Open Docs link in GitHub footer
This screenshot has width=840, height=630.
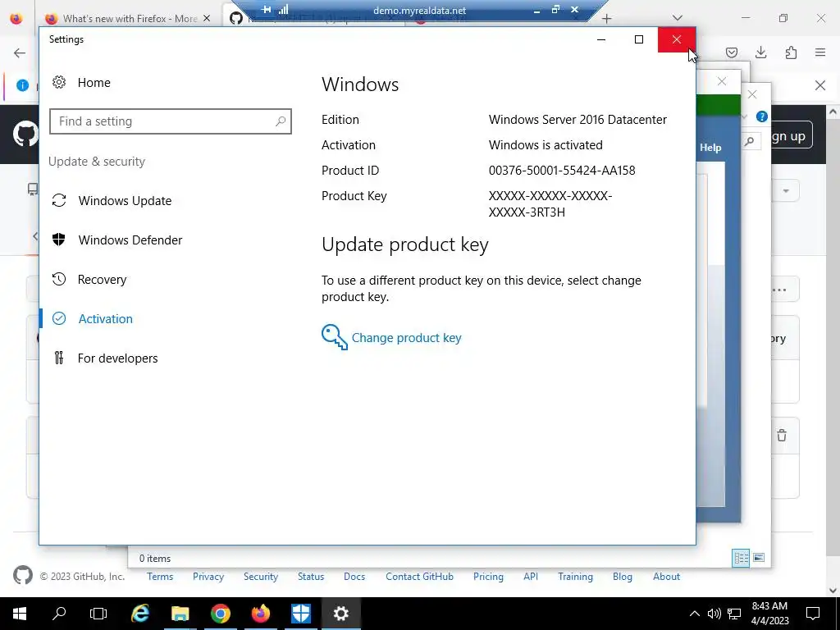tap(354, 577)
